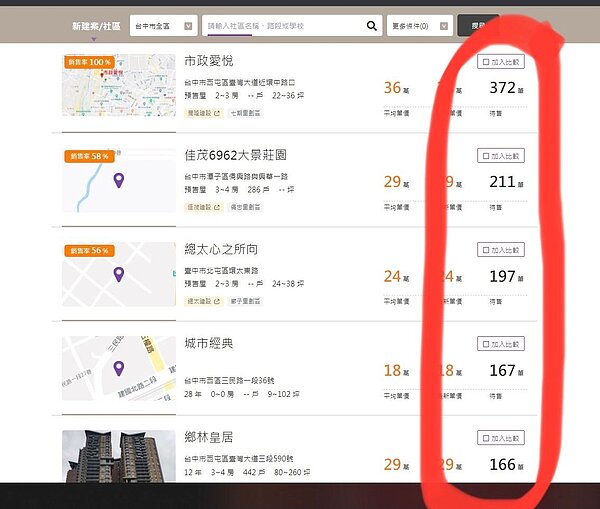Click the magnifier search icon

[371, 26]
